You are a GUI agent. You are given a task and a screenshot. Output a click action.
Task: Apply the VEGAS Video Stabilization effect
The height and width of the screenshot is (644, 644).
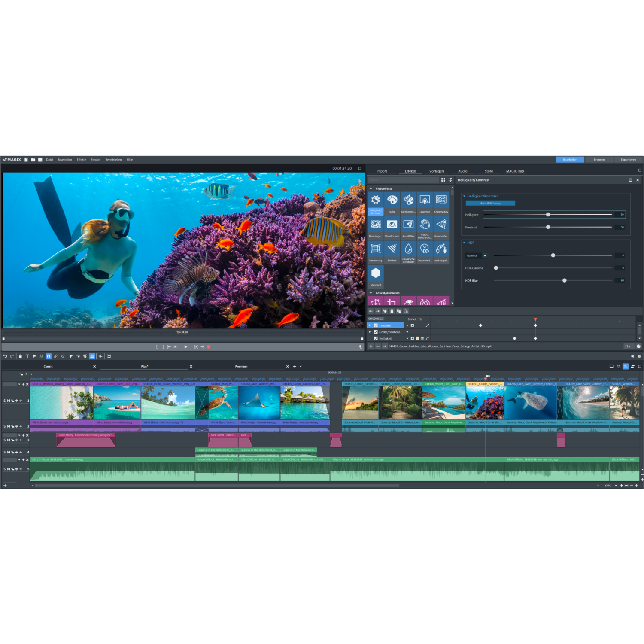point(425,225)
